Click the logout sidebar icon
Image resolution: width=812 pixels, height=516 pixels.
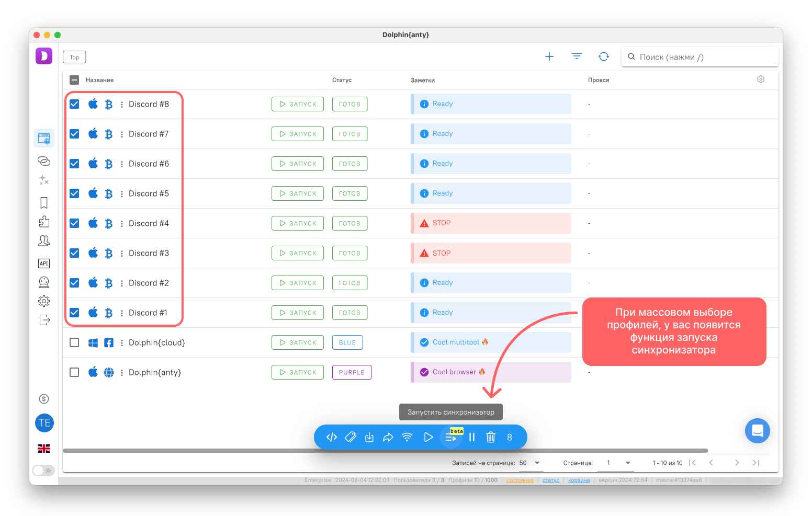[44, 320]
